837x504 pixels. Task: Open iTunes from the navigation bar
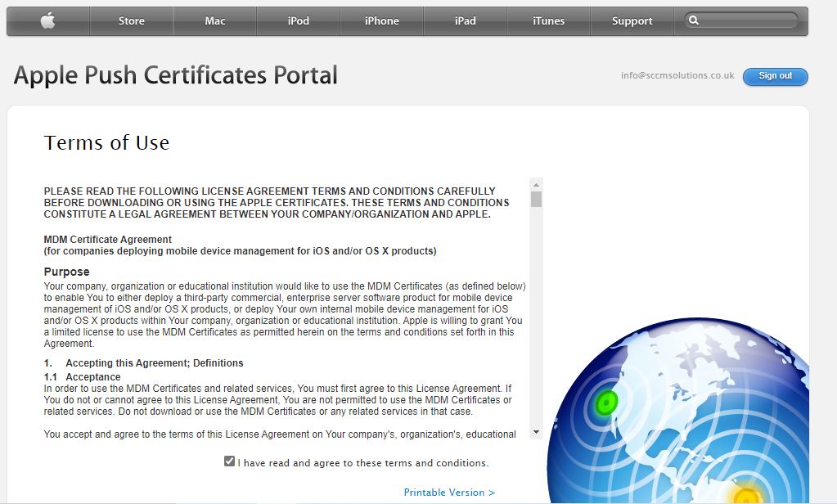548,21
